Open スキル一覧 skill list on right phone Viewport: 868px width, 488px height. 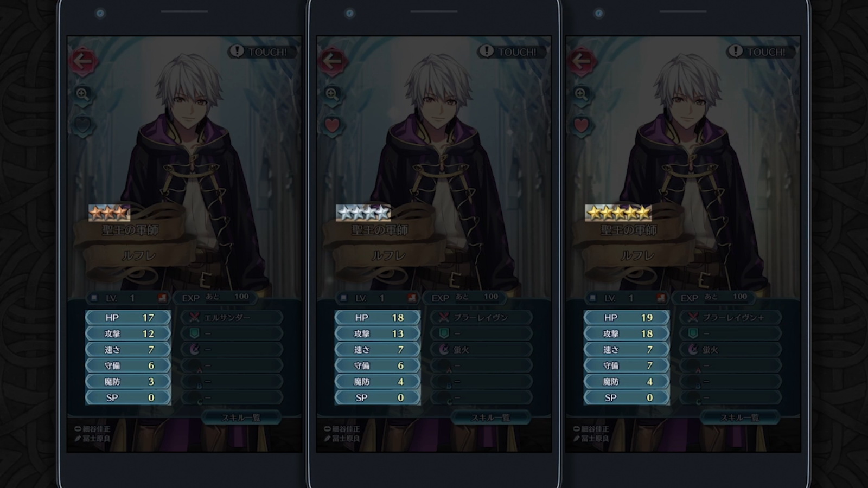click(x=740, y=418)
